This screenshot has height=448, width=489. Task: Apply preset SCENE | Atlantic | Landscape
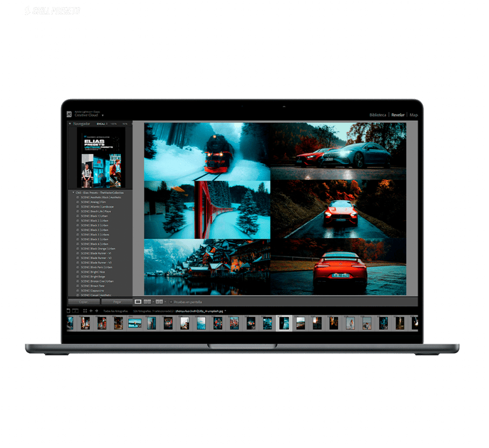coord(97,207)
